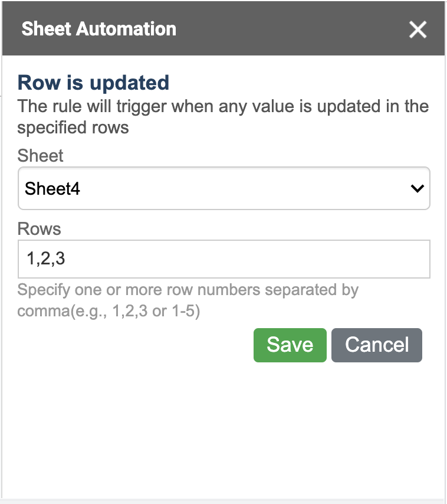The width and height of the screenshot is (447, 504).
Task: Click the Row is updated heading
Action: [x=93, y=83]
